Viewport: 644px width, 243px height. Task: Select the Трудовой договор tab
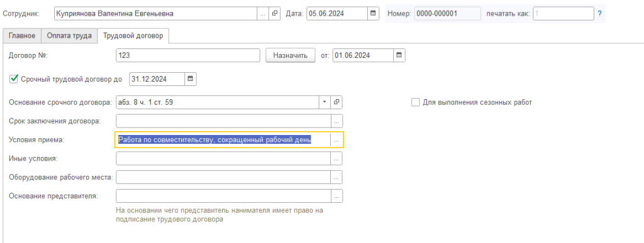pyautogui.click(x=133, y=36)
